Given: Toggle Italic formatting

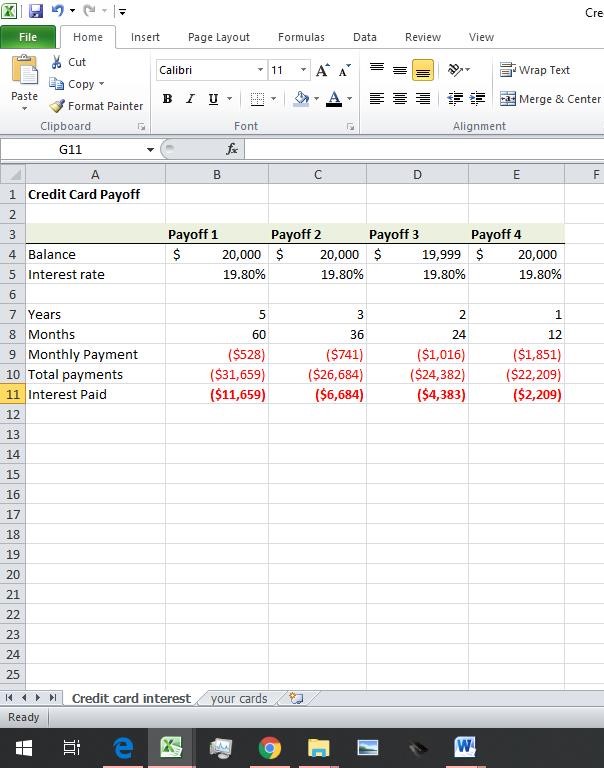Looking at the screenshot, I should click(x=190, y=99).
